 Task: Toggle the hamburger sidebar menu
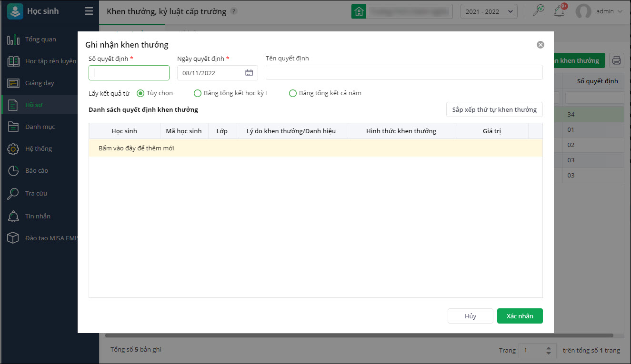(89, 11)
